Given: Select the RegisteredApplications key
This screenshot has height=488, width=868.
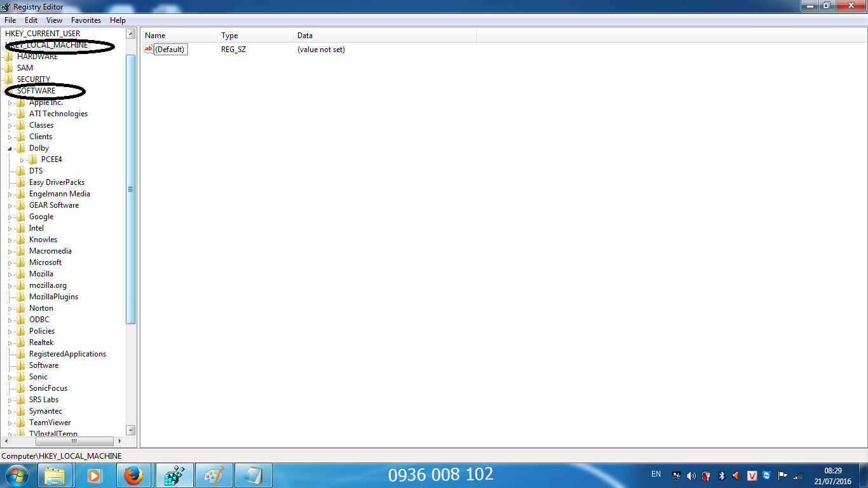Looking at the screenshot, I should (x=67, y=354).
